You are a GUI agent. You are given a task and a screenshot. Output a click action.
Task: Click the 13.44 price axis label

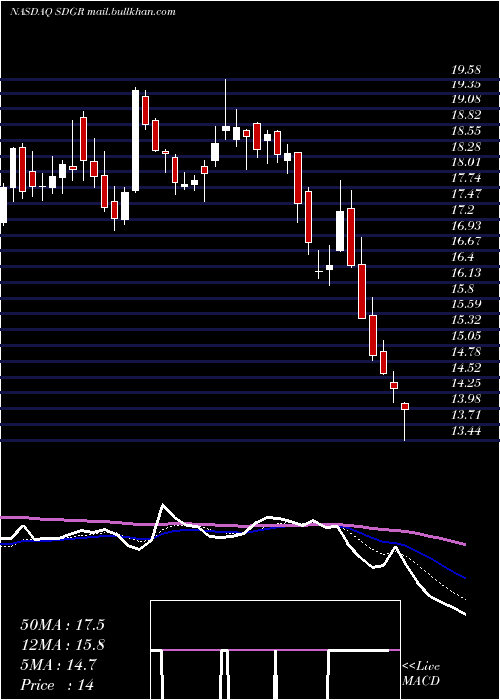(465, 431)
